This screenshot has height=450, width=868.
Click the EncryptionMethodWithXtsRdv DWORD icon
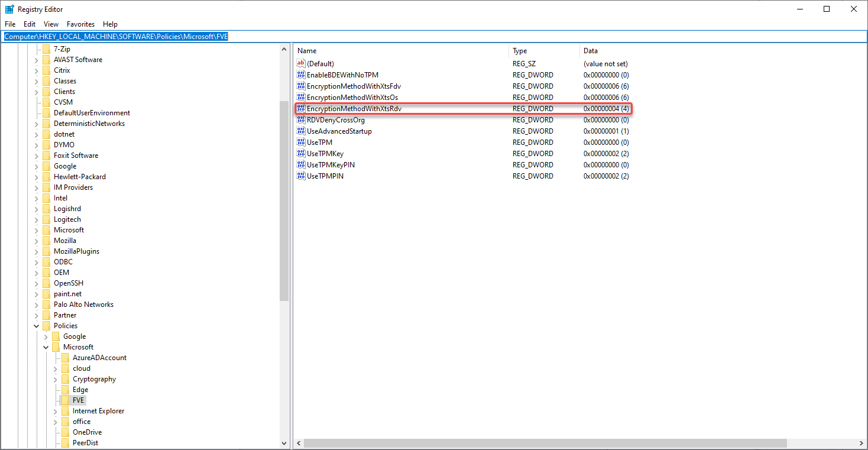tap(301, 109)
